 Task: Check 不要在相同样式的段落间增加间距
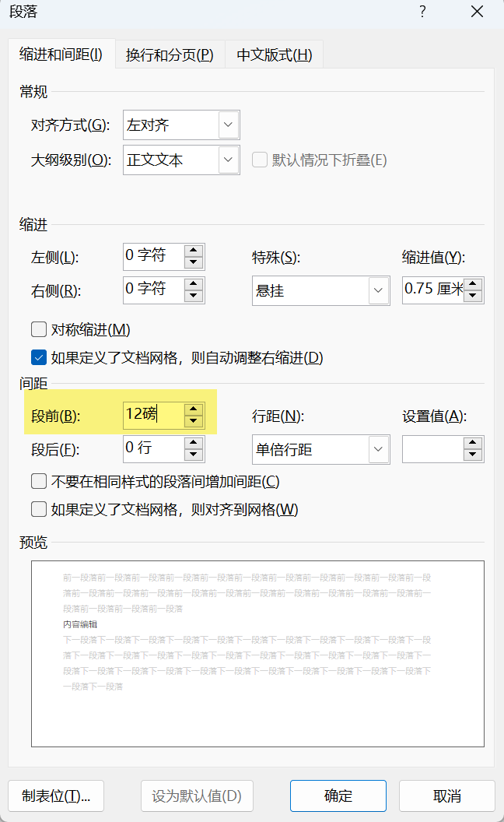coord(39,481)
